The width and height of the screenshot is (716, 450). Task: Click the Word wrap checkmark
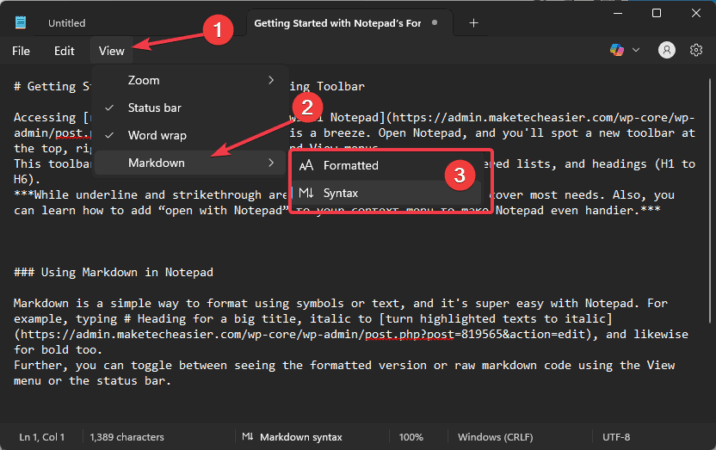point(109,135)
